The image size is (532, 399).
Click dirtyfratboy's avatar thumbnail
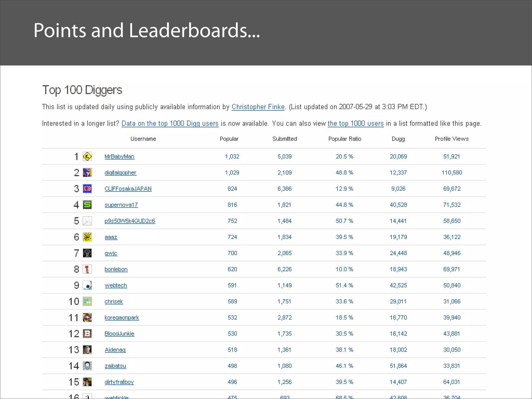pos(87,382)
